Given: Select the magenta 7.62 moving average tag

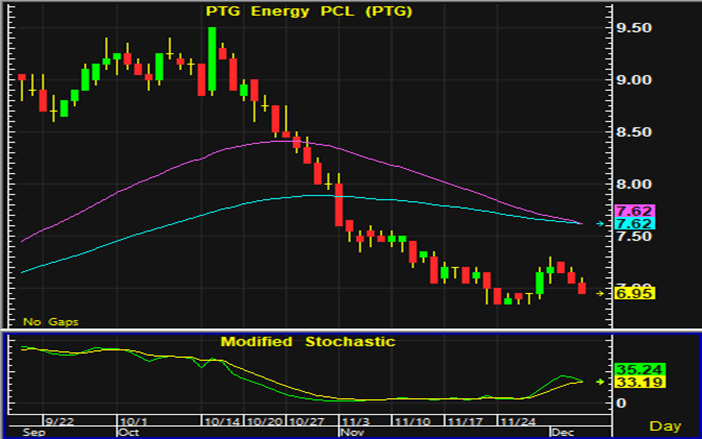Looking at the screenshot, I should [x=634, y=211].
